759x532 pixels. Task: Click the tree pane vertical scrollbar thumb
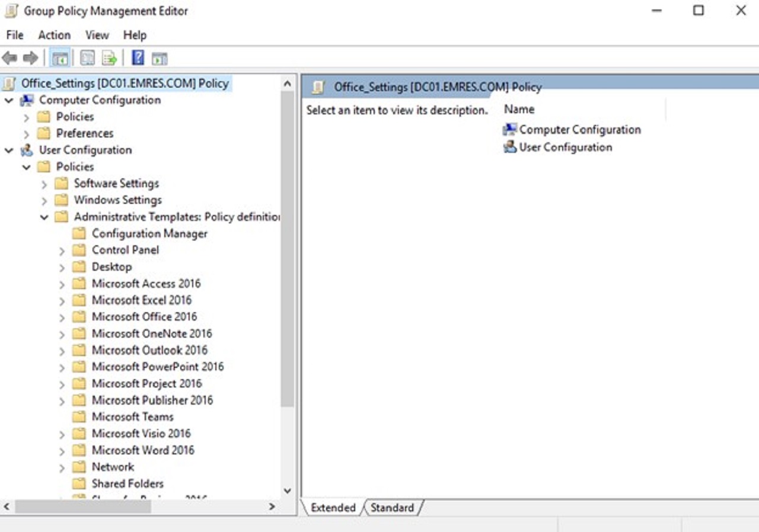(288, 249)
